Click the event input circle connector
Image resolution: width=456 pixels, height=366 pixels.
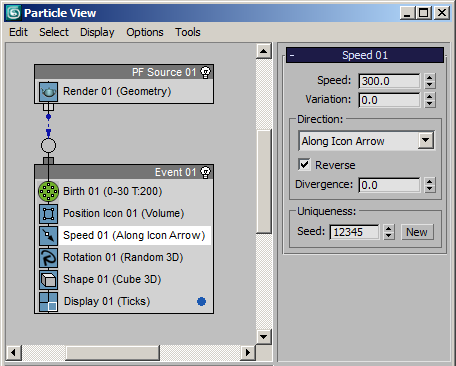(48, 146)
